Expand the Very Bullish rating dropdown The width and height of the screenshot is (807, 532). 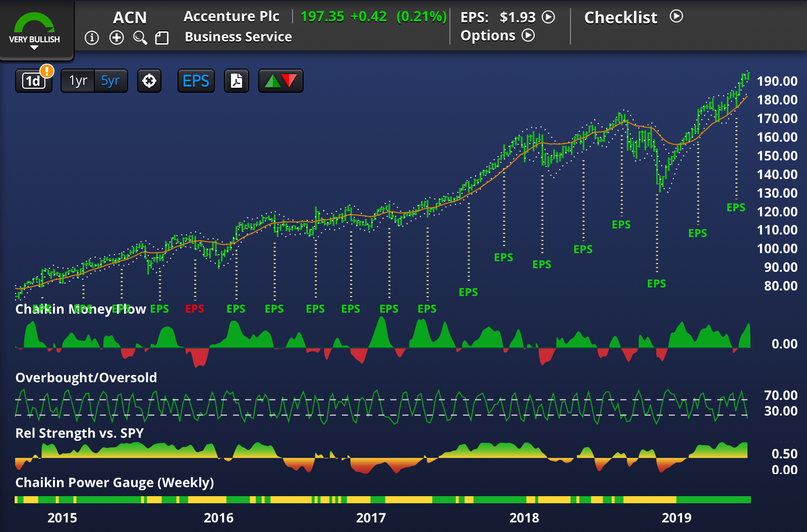(34, 47)
